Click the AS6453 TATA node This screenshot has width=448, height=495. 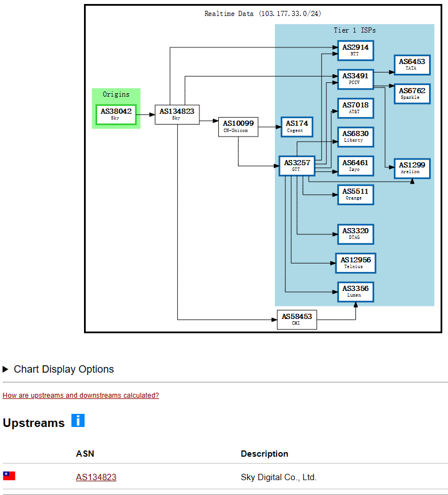(412, 65)
